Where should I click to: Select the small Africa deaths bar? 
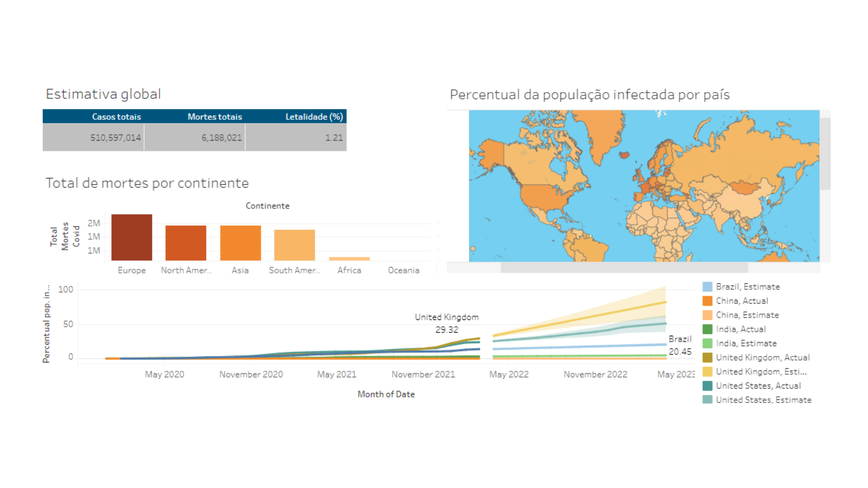pos(349,258)
